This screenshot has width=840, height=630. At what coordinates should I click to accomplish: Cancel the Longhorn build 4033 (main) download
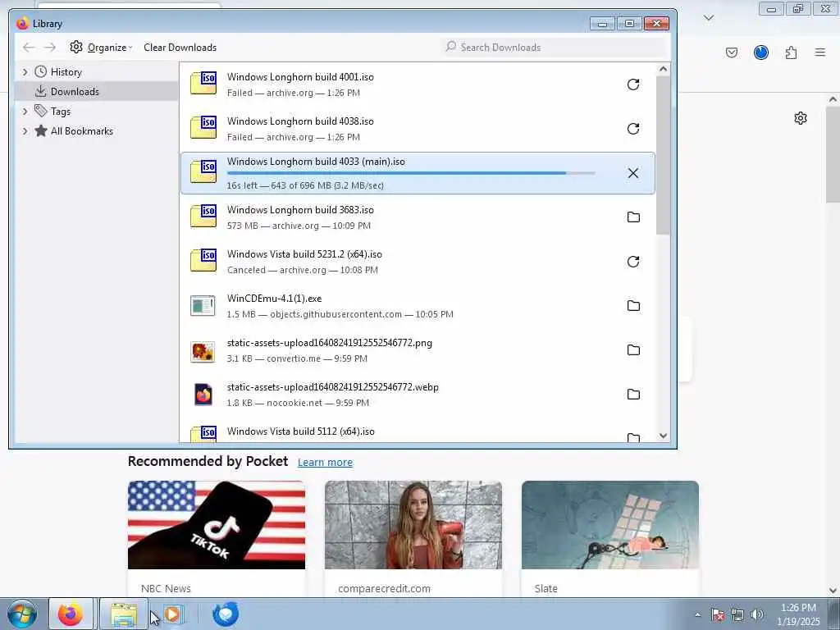click(x=632, y=173)
